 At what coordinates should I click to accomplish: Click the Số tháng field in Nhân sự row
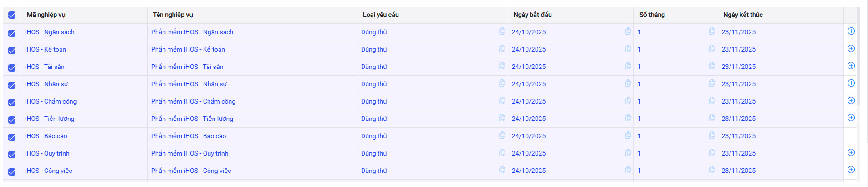669,84
